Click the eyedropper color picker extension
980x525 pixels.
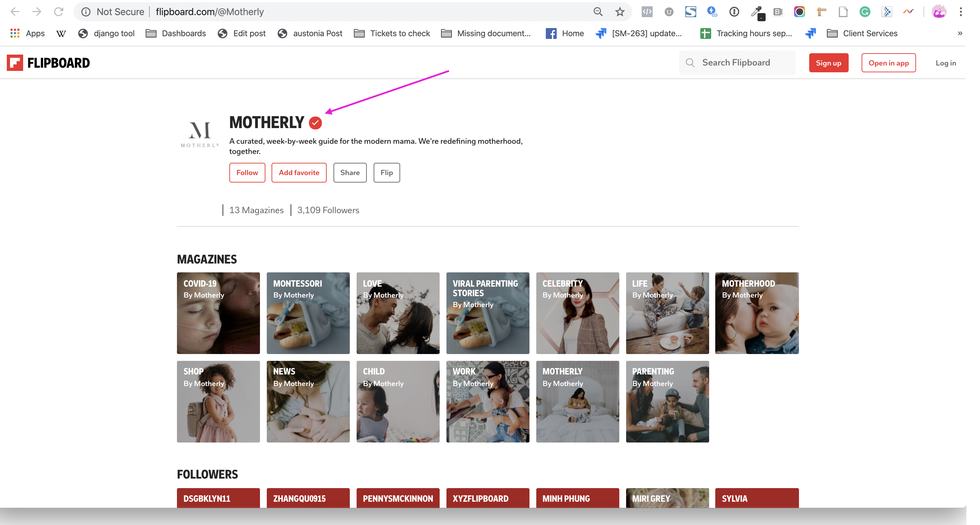755,12
